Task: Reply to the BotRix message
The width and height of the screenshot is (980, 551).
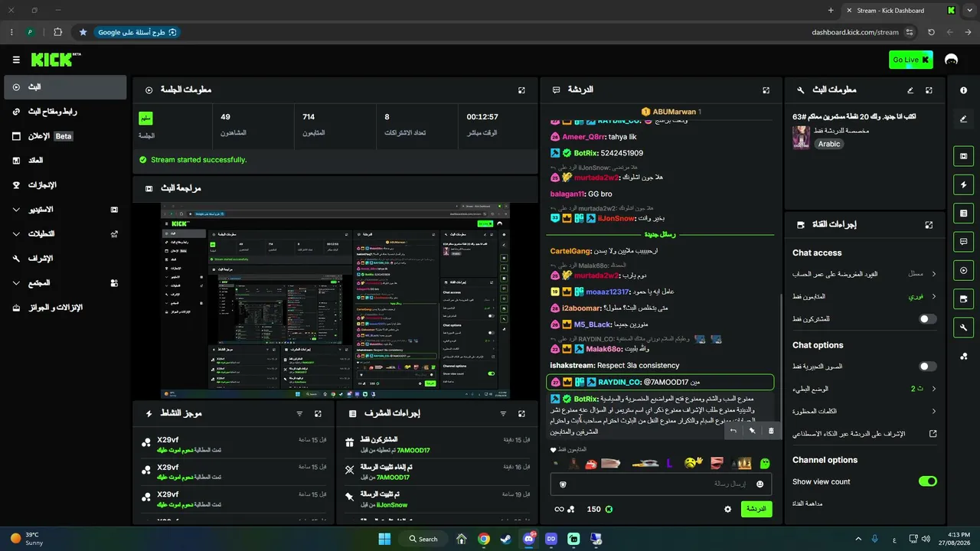Action: pos(733,431)
